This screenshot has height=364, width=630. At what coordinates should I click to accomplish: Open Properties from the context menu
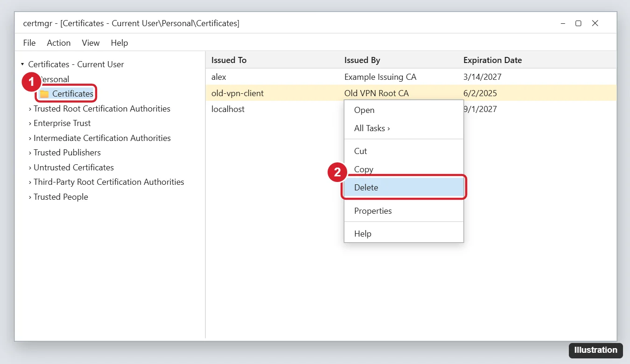[x=404, y=211]
